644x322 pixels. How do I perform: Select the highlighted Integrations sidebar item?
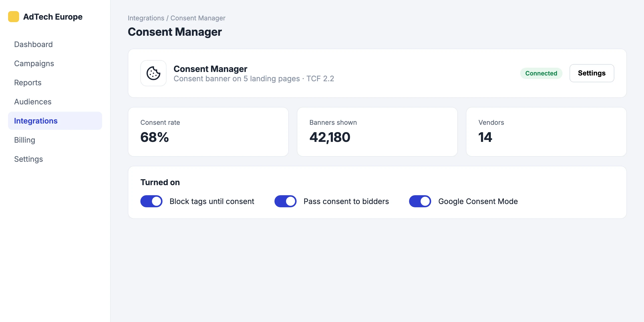pyautogui.click(x=55, y=121)
